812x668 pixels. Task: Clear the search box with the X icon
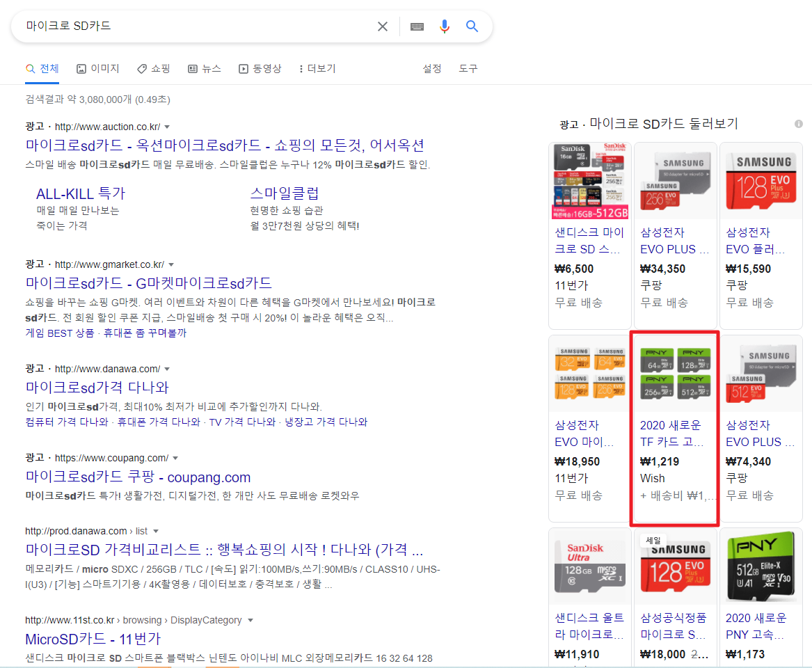(382, 26)
